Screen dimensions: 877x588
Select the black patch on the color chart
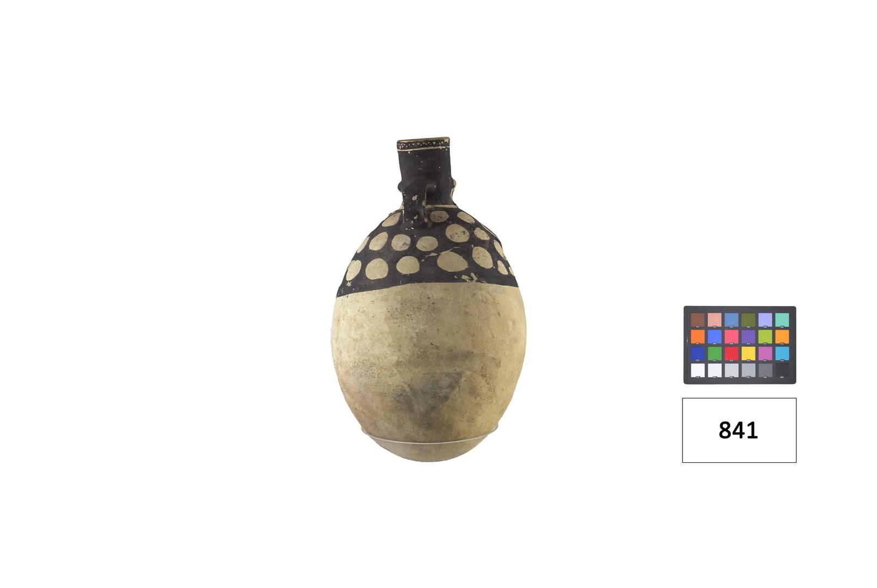[782, 370]
